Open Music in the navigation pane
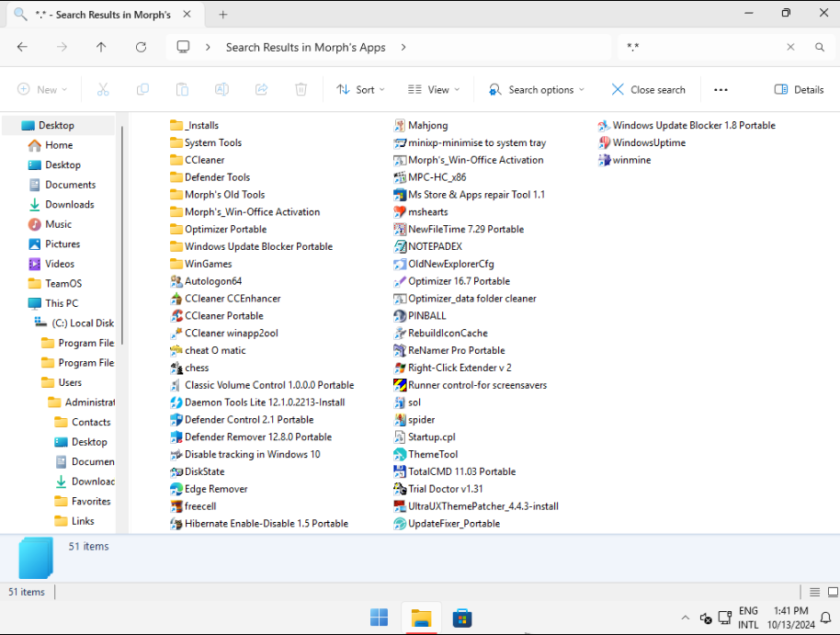 (x=59, y=224)
